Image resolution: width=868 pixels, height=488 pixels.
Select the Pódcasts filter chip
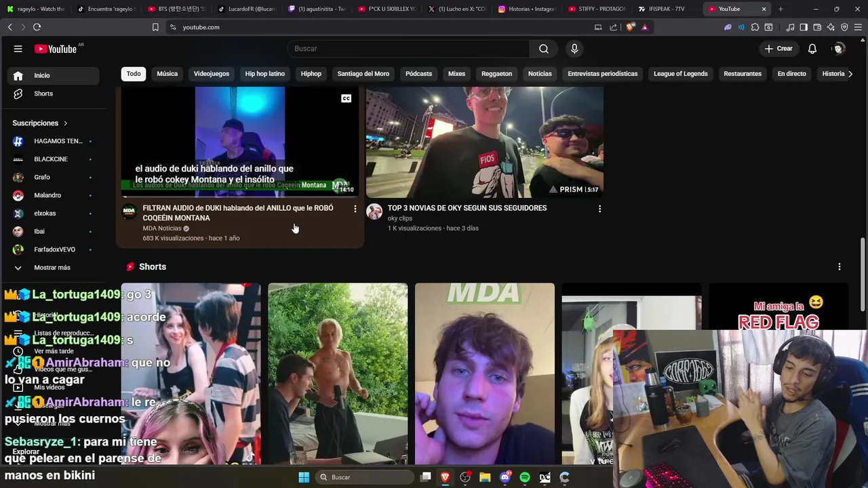pos(418,74)
